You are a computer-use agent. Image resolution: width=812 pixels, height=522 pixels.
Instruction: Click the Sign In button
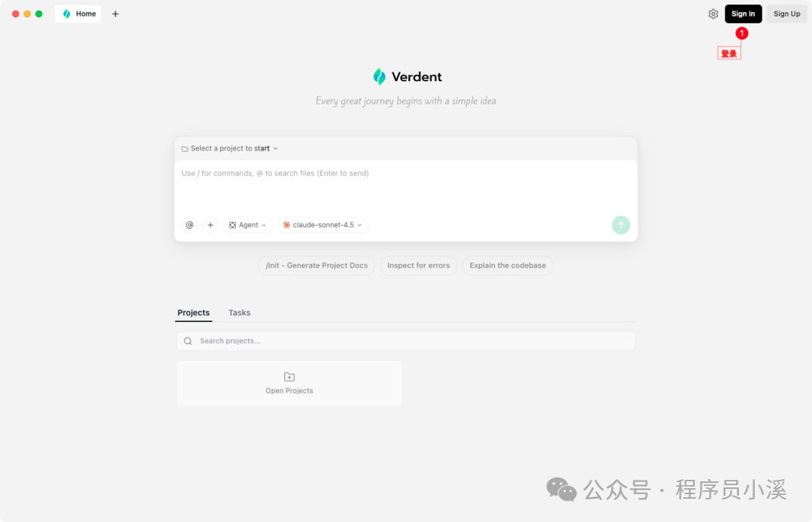[x=743, y=14]
